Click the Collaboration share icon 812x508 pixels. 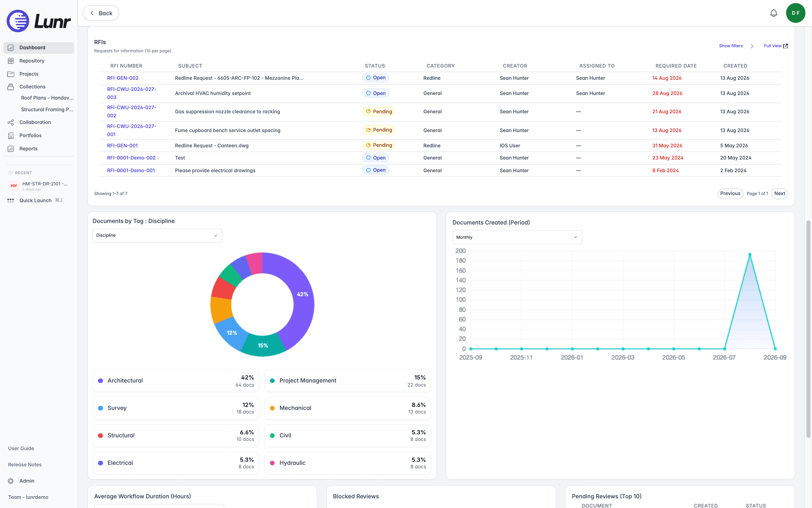click(x=11, y=122)
